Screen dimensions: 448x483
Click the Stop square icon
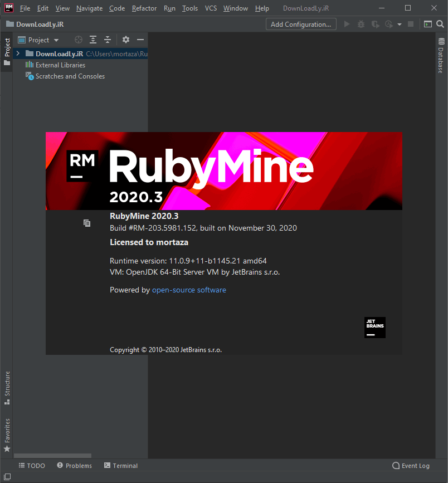[x=411, y=24]
